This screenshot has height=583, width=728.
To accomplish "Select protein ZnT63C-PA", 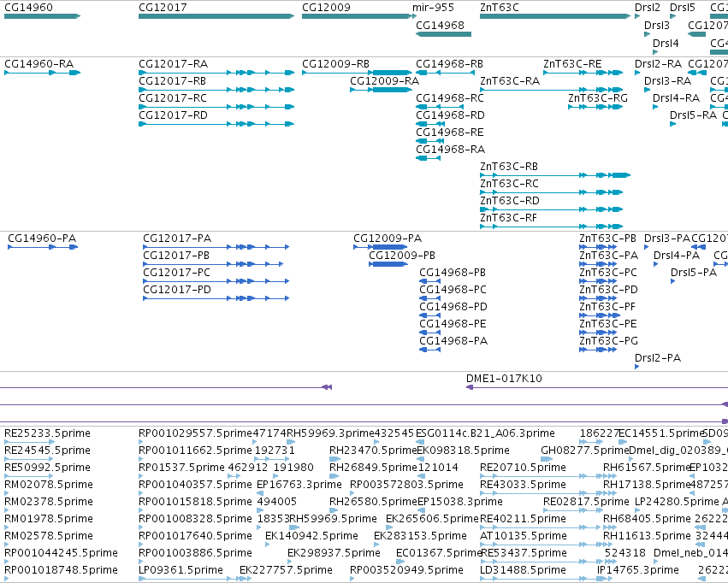I will 609,255.
